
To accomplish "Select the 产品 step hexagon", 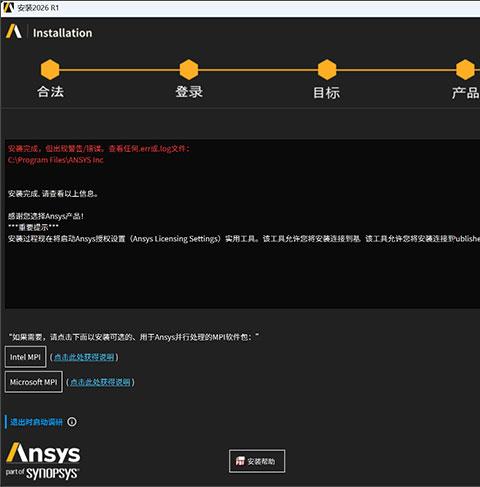I will click(x=465, y=70).
